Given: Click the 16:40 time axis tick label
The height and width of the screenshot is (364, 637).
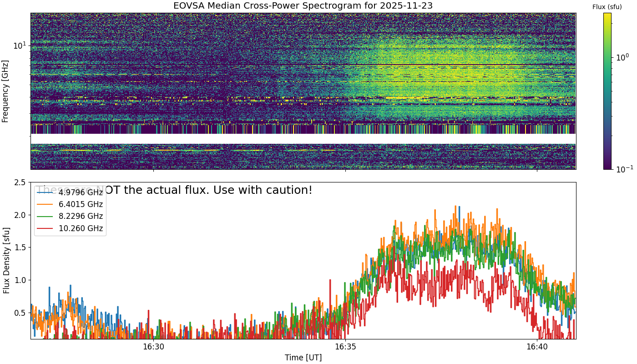Looking at the screenshot, I should 537,347.
